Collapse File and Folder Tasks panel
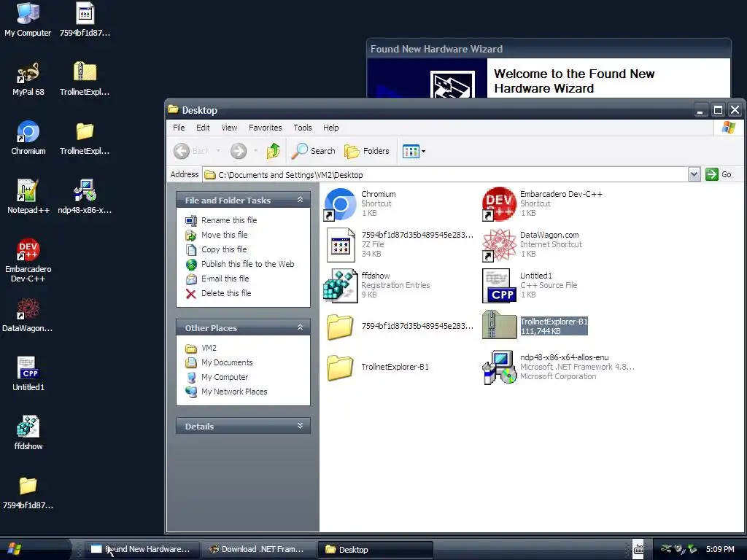This screenshot has width=747, height=560. pos(300,200)
